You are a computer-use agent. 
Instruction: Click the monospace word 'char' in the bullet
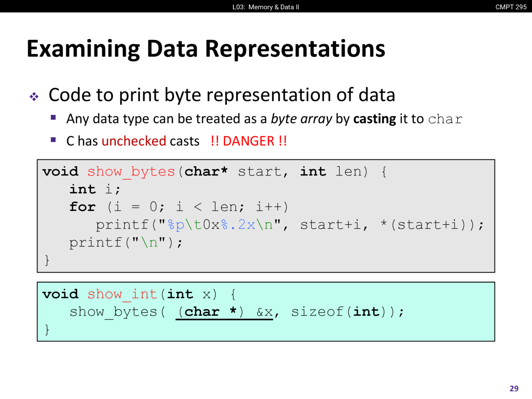[445, 119]
